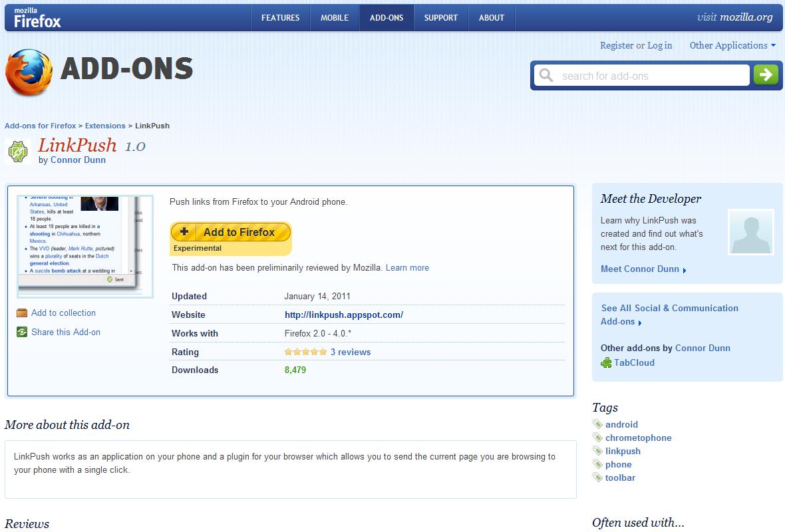785x532 pixels.
Task: Click the Register link
Action: point(617,45)
